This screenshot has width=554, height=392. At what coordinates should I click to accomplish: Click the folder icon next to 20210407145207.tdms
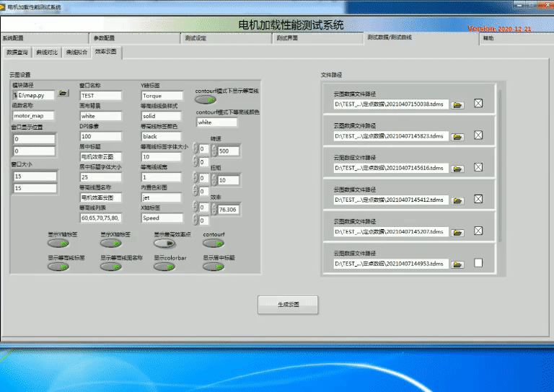click(457, 231)
